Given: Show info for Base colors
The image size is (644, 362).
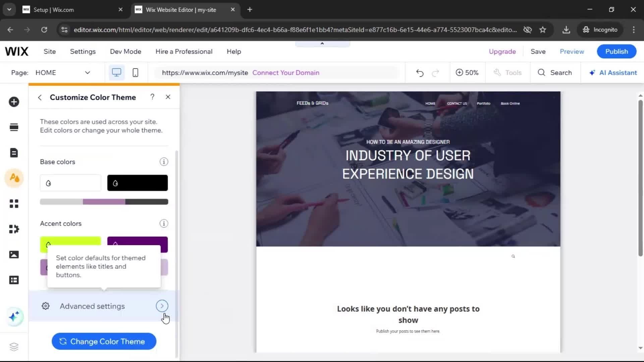Looking at the screenshot, I should click(x=164, y=162).
